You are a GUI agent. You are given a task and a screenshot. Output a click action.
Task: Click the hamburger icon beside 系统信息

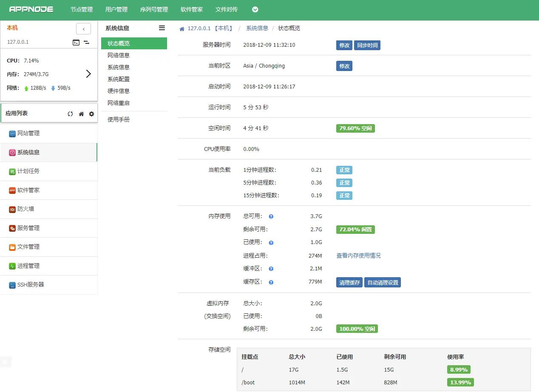click(x=162, y=28)
